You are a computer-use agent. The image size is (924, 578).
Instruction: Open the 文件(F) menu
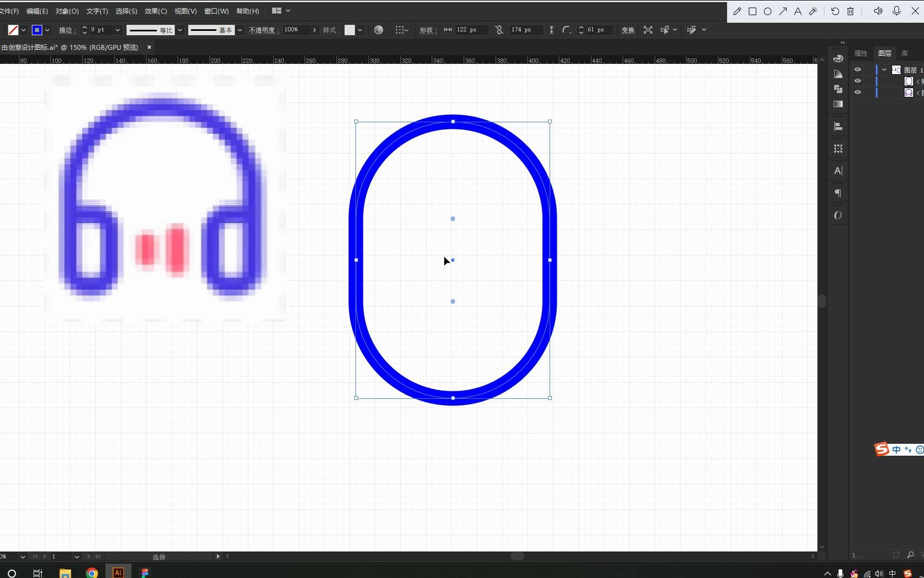[x=9, y=11]
